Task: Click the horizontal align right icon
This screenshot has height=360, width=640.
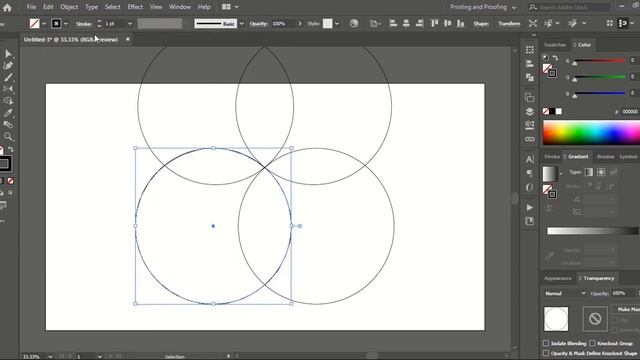Action: coord(419,23)
